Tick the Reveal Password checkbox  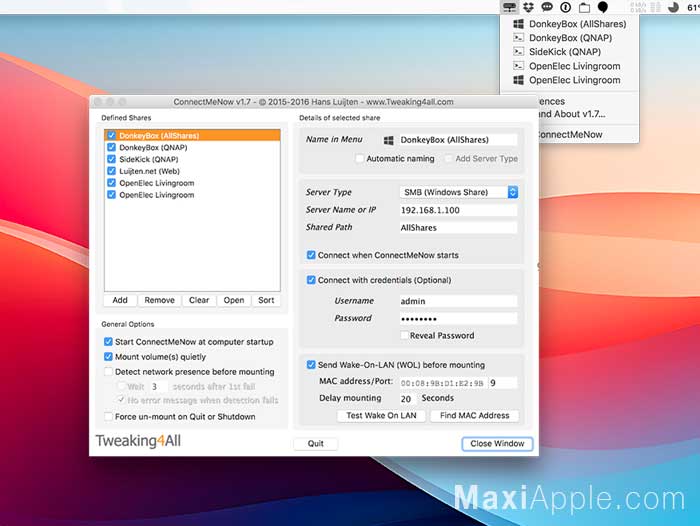[404, 335]
